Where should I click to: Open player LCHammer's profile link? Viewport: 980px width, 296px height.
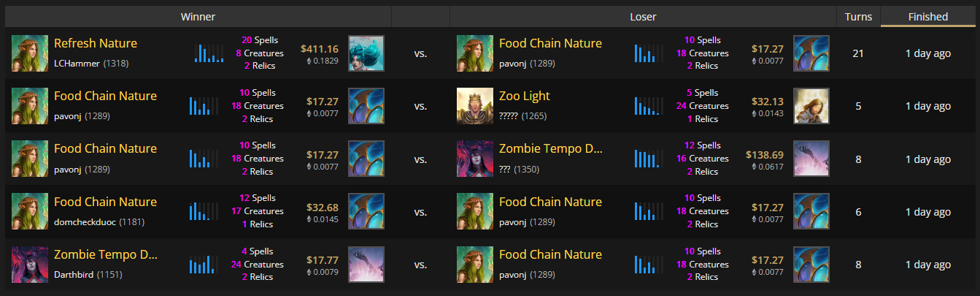click(x=77, y=64)
